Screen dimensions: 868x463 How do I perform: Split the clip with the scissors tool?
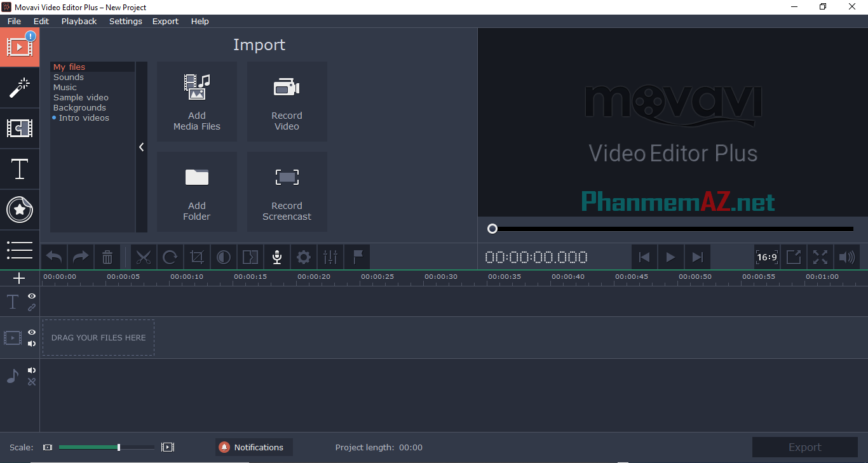pos(144,257)
